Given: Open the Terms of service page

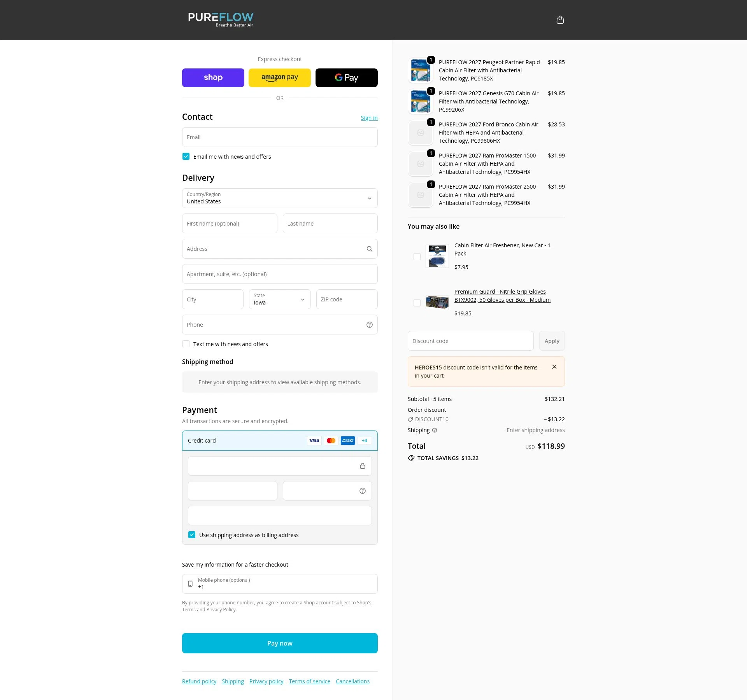Looking at the screenshot, I should coord(309,681).
